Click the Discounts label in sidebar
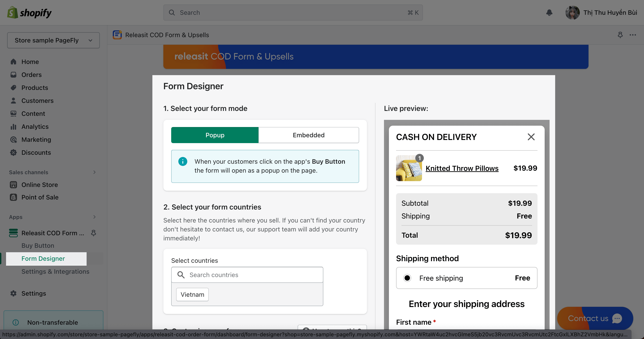The height and width of the screenshot is (339, 644). tap(36, 153)
